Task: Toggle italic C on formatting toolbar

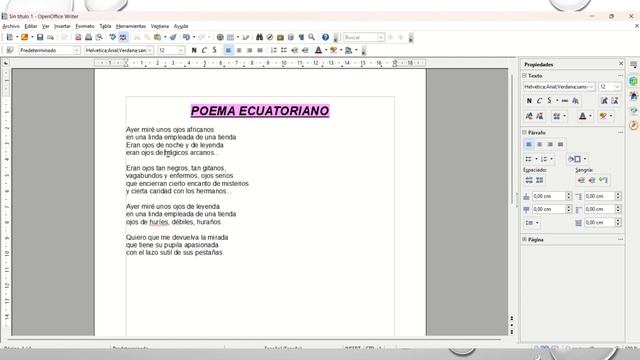Action: (204, 50)
